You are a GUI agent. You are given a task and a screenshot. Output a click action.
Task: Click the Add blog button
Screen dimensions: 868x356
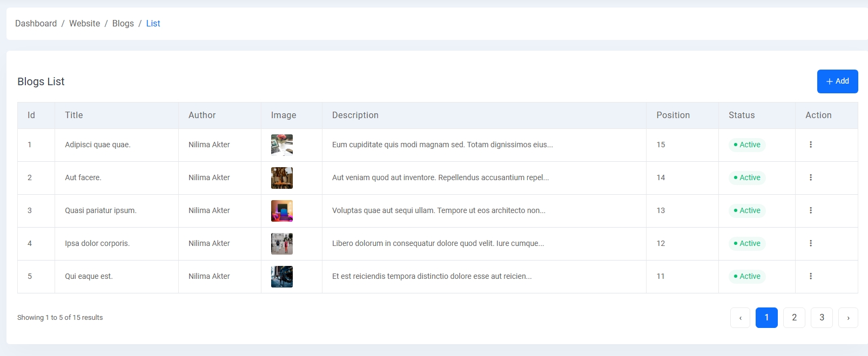pyautogui.click(x=837, y=81)
